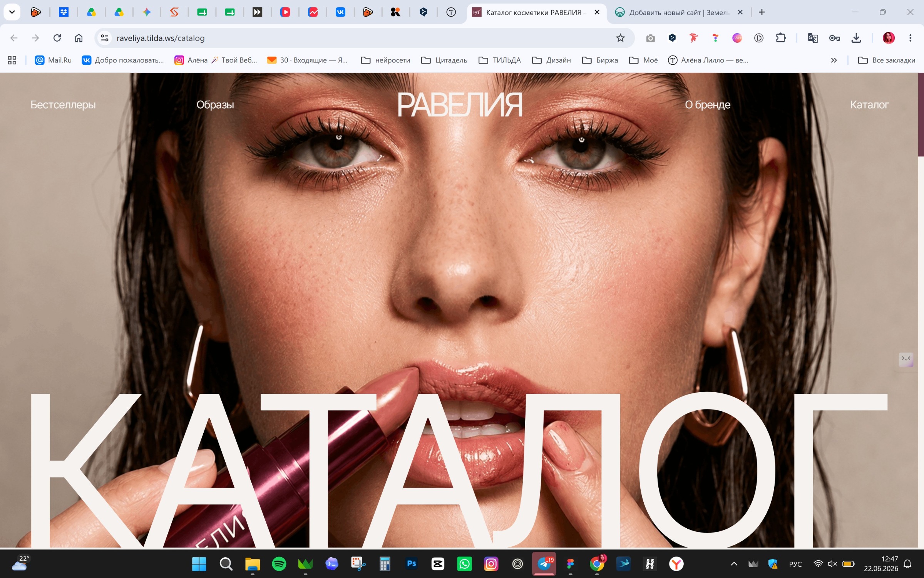
Task: Reload the current page
Action: click(x=57, y=38)
